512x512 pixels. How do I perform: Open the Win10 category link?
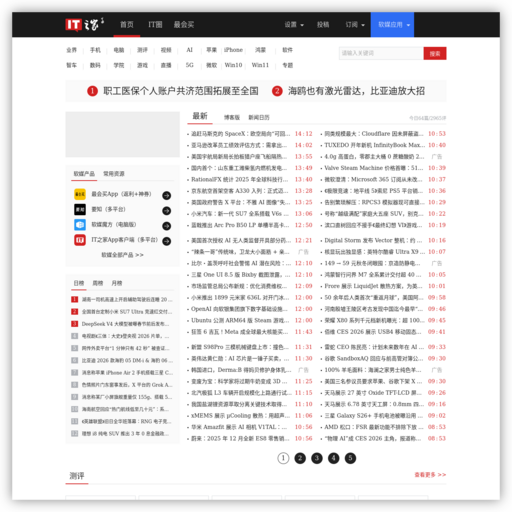tap(233, 65)
